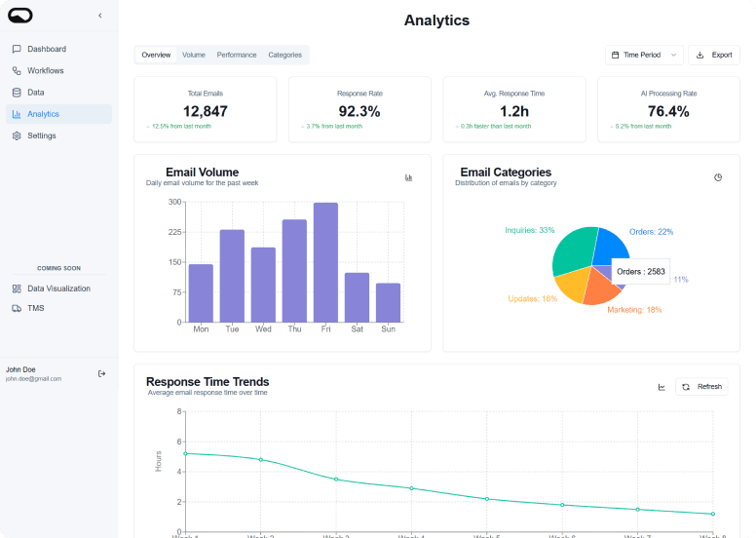The image size is (756, 538).
Task: Open the Performance tab
Action: tap(237, 55)
